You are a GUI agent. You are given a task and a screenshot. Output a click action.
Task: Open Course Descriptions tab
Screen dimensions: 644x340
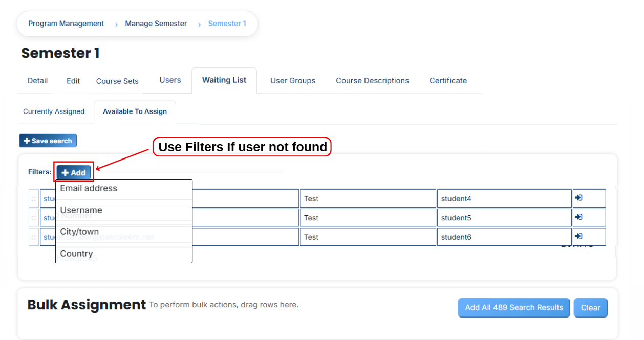point(372,81)
